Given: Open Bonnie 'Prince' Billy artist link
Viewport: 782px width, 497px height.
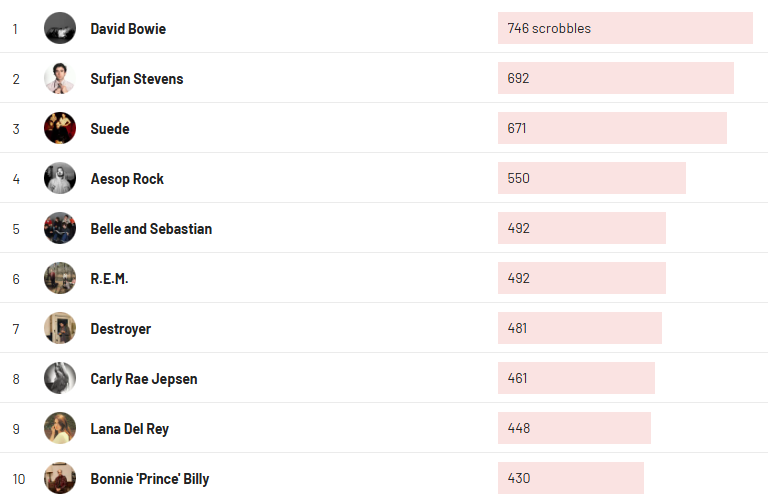Looking at the screenshot, I should pos(150,479).
